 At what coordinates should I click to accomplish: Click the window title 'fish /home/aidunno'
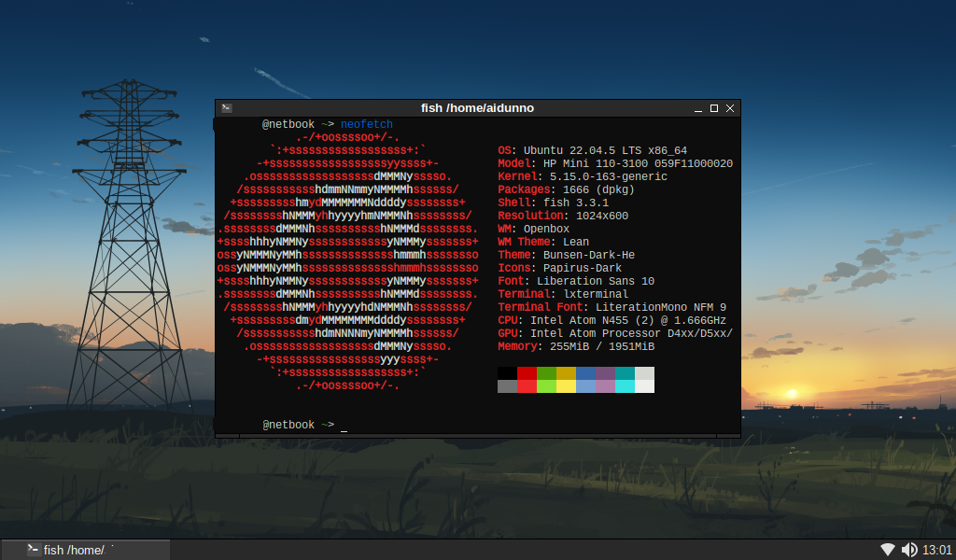tap(477, 108)
